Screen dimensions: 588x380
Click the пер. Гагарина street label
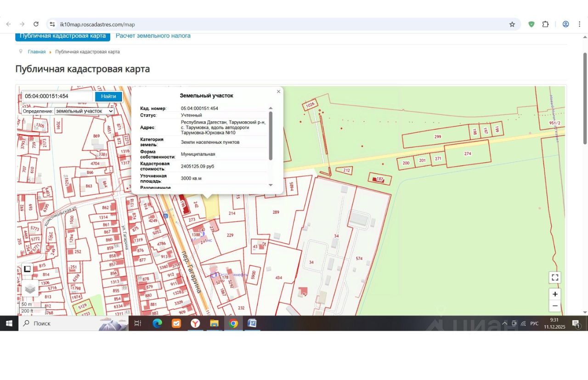click(192, 271)
